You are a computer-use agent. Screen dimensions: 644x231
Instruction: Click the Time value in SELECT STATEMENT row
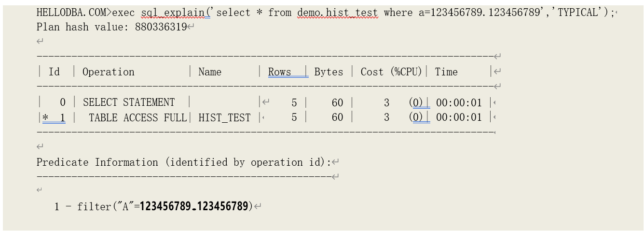459,102
